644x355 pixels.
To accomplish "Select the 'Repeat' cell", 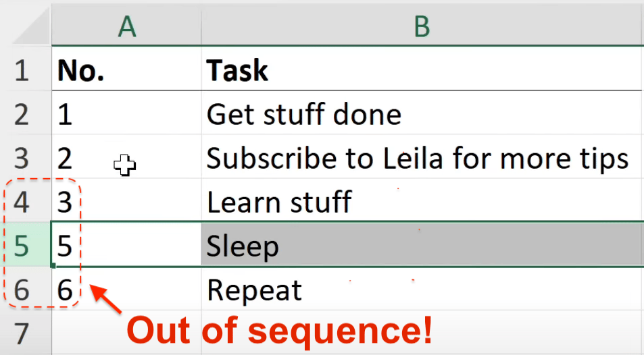I will click(422, 288).
